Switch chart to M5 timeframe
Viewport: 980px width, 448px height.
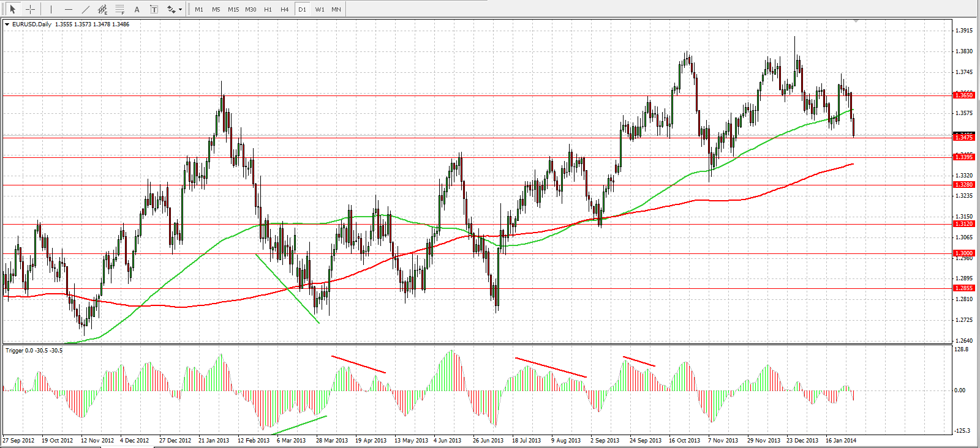pos(216,9)
